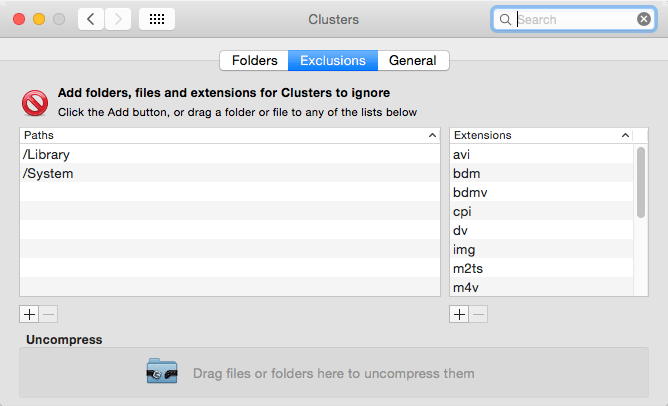Show all preferences grid icon
Viewport: 668px width, 406px height.
click(x=157, y=19)
